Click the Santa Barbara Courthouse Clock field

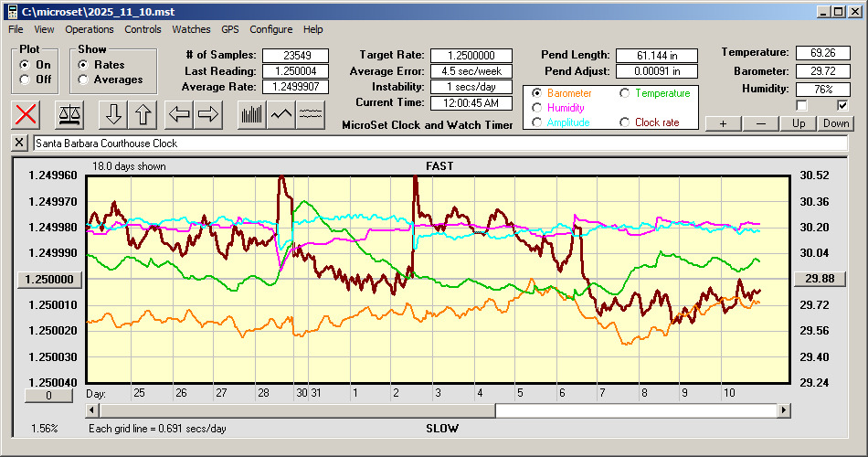(439, 143)
